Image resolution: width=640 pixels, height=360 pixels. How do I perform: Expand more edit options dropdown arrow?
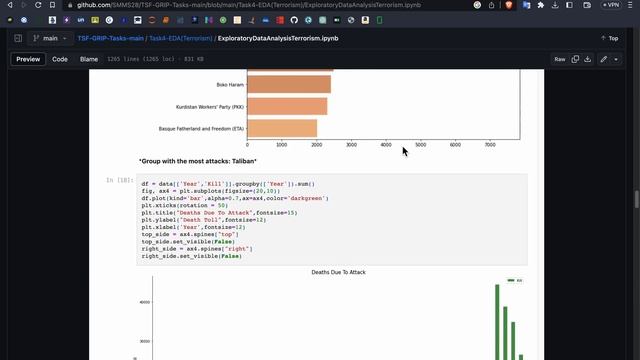(616, 59)
